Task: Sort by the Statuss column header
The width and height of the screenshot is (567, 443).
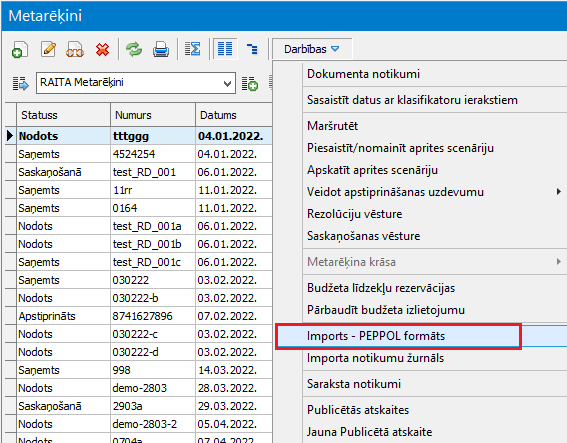Action: [x=63, y=115]
